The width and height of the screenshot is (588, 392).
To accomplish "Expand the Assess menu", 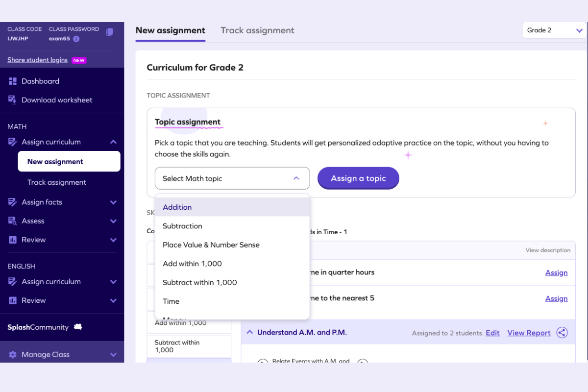I will [113, 221].
